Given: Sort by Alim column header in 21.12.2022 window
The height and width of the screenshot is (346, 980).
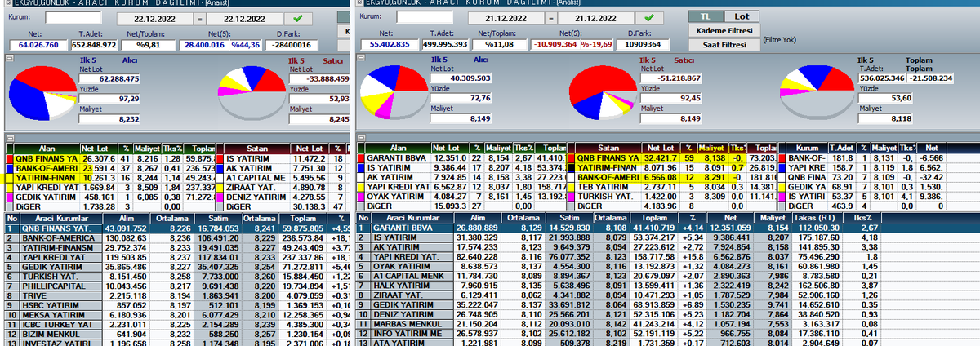Looking at the screenshot, I should click(477, 219).
